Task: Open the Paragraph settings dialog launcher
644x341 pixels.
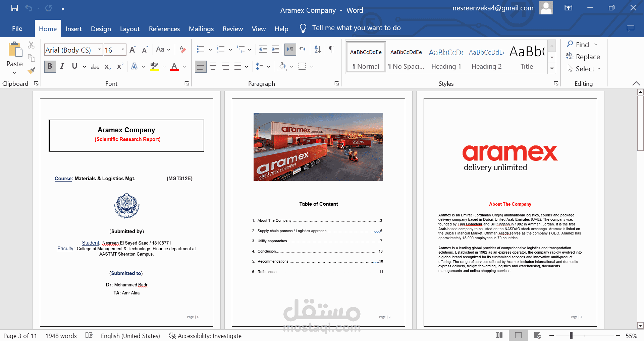Action: (x=337, y=83)
